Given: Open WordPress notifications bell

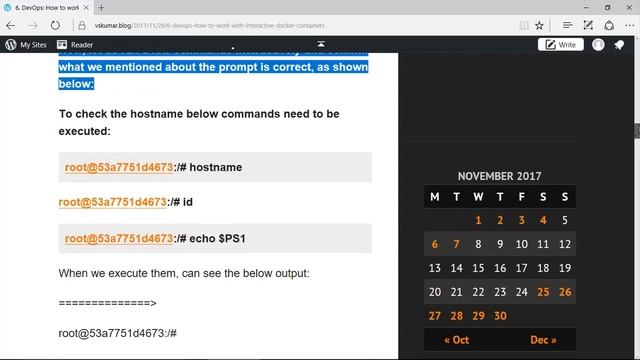Looking at the screenshot, I should coord(619,44).
